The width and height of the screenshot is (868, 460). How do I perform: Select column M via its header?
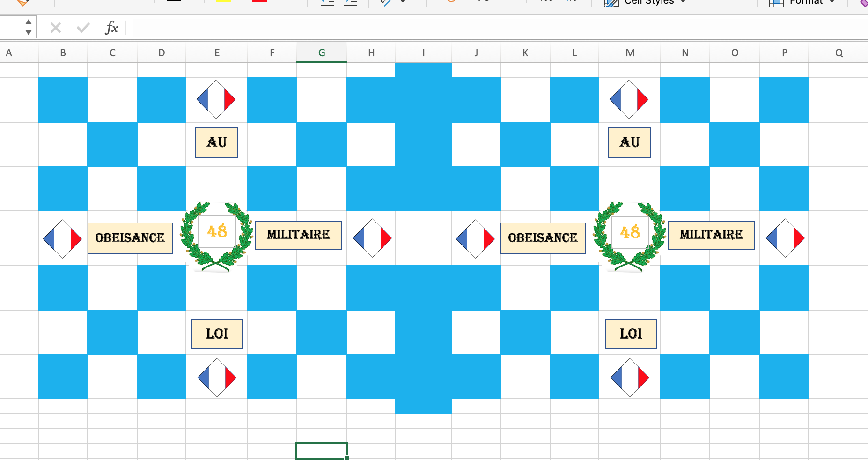pos(630,53)
